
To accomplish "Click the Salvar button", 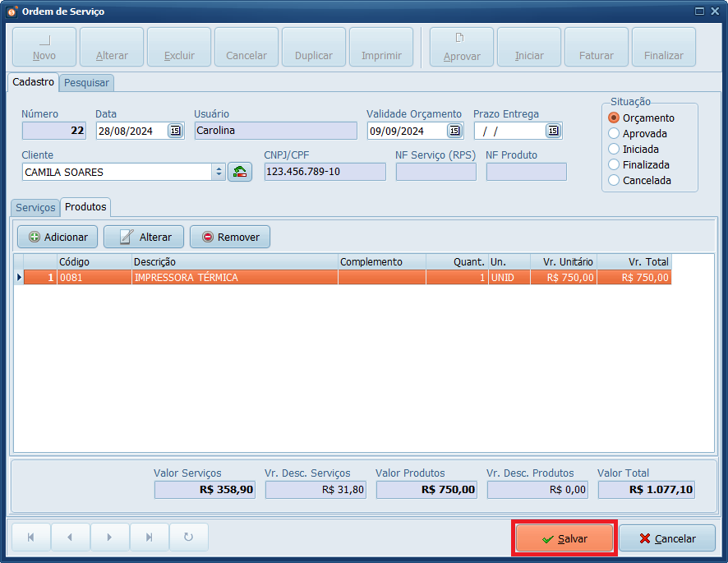I will (564, 538).
